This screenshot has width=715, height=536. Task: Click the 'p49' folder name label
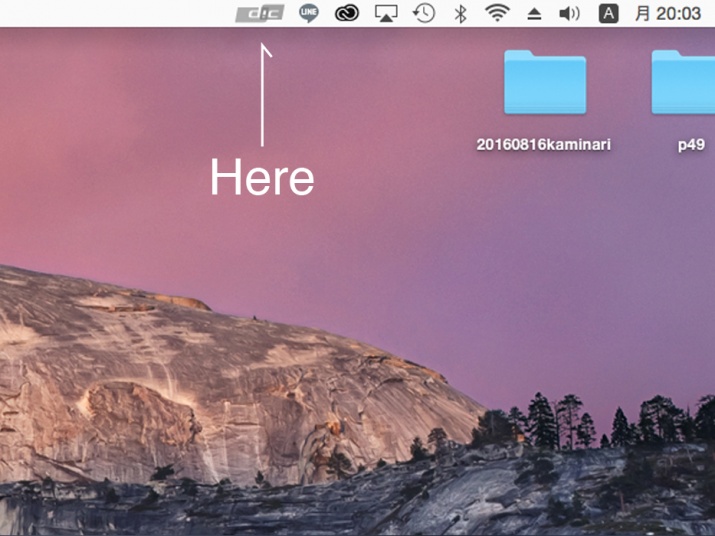pos(691,144)
